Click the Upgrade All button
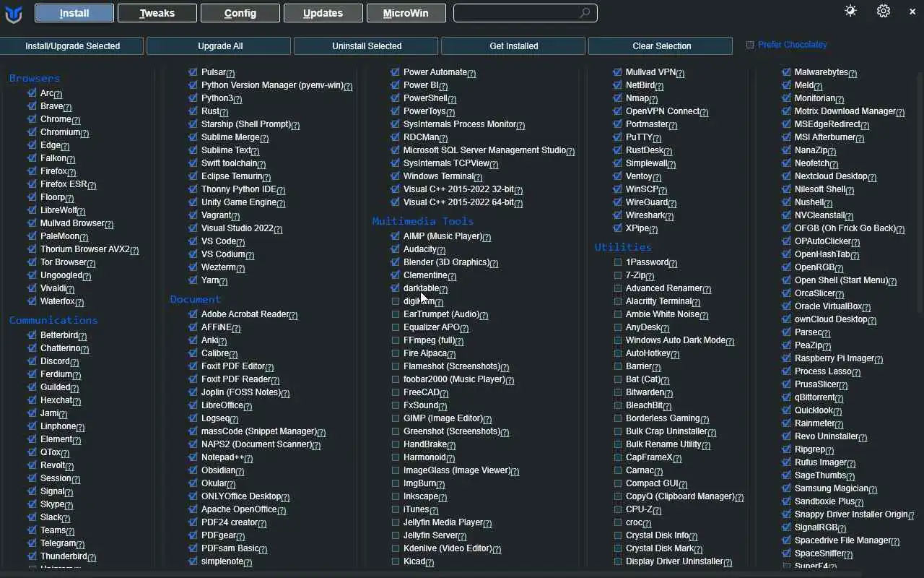 tap(220, 46)
